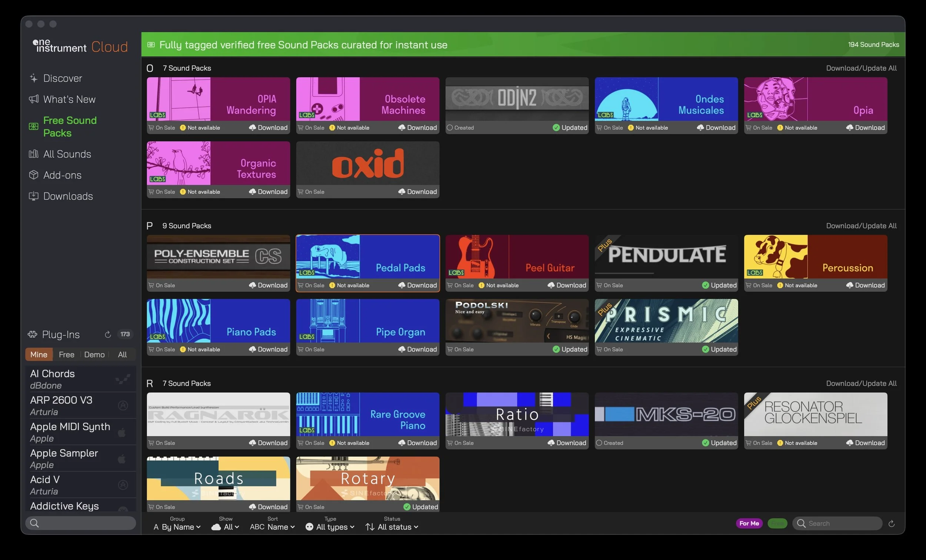Open the Group By Name dropdown
This screenshot has width=926, height=560.
click(177, 527)
